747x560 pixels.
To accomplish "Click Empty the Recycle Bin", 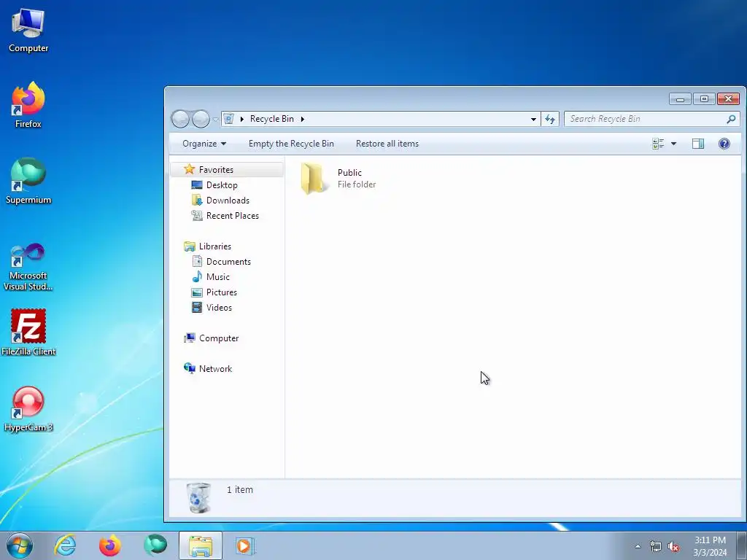I will point(291,144).
